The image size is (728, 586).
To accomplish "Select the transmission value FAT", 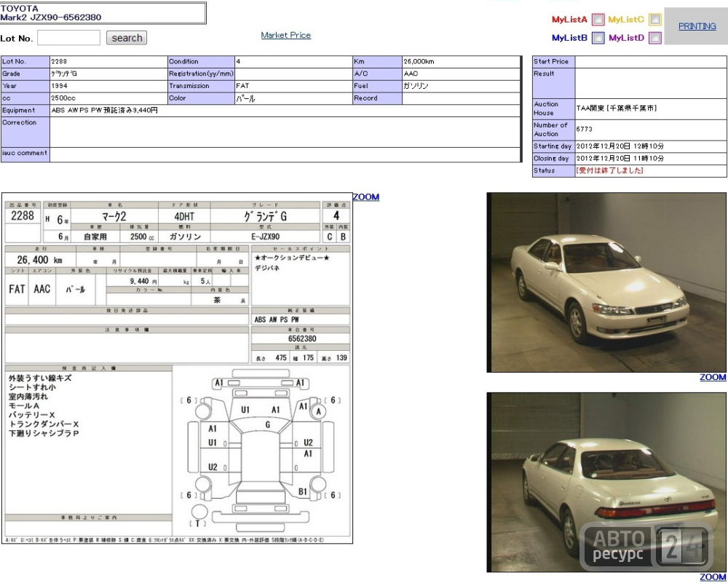I will pos(242,86).
